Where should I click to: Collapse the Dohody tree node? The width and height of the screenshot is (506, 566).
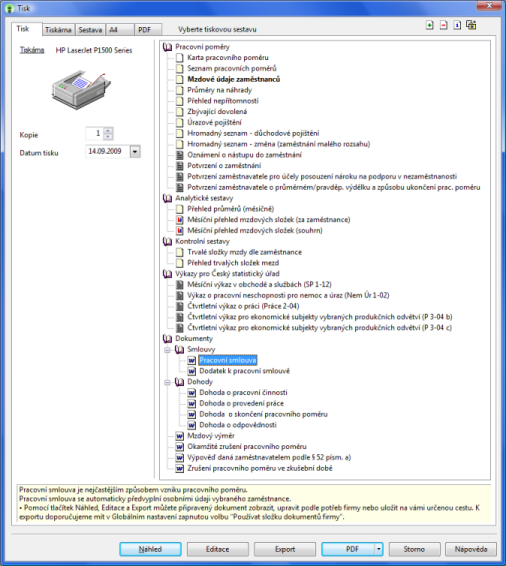point(167,382)
